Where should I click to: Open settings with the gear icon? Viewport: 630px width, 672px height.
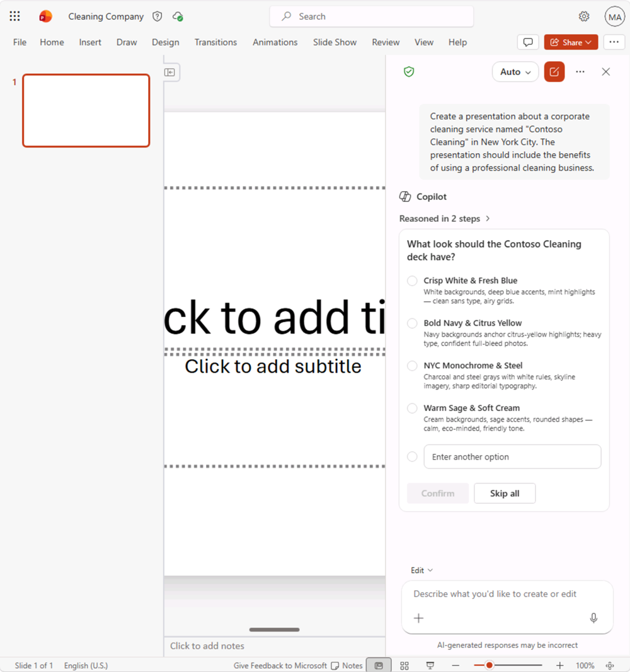tap(584, 17)
